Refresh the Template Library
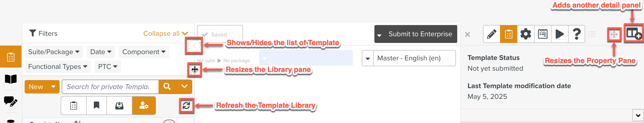Screen dimensions: 644x123 coord(186,106)
